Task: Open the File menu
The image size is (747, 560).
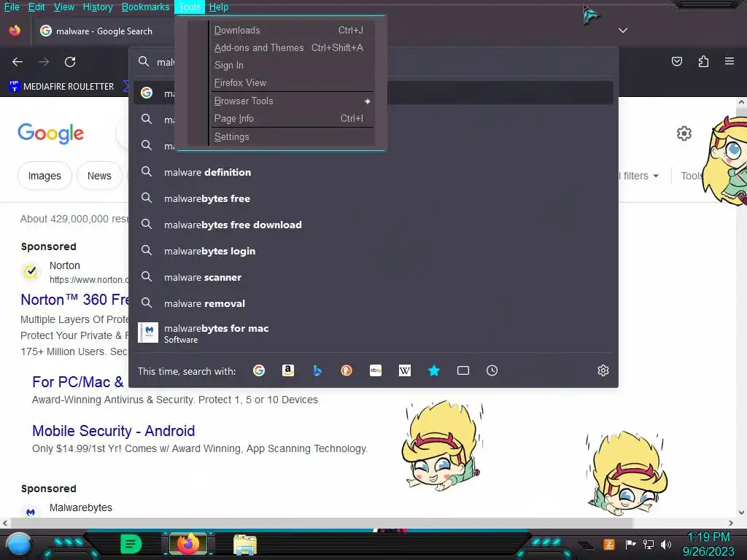Action: point(12,7)
